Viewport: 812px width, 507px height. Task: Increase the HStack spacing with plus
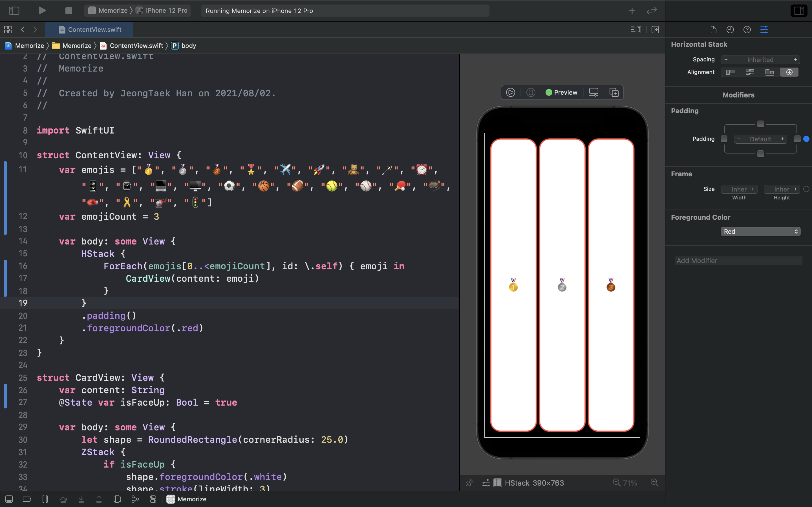(x=795, y=60)
